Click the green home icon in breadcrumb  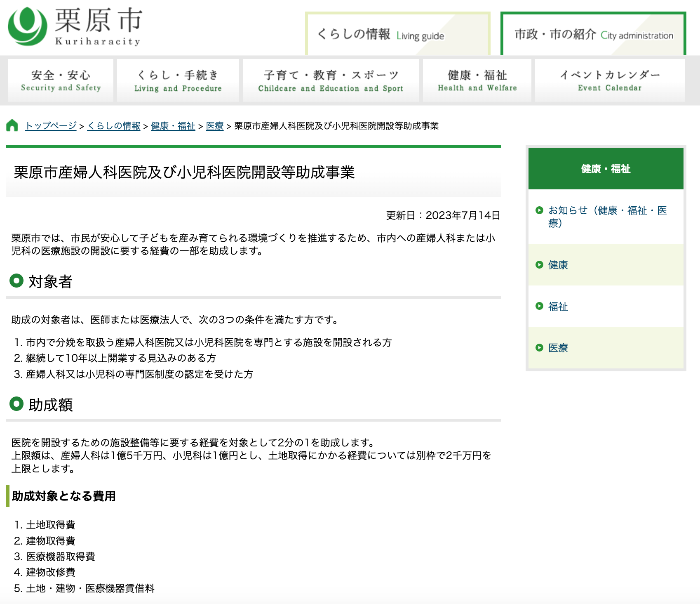(12, 125)
